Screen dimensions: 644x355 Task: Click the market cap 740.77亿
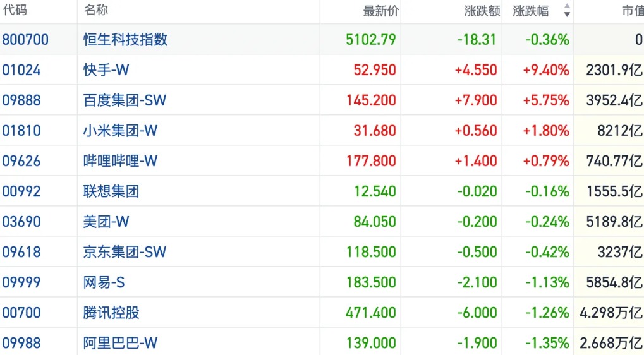click(x=614, y=161)
